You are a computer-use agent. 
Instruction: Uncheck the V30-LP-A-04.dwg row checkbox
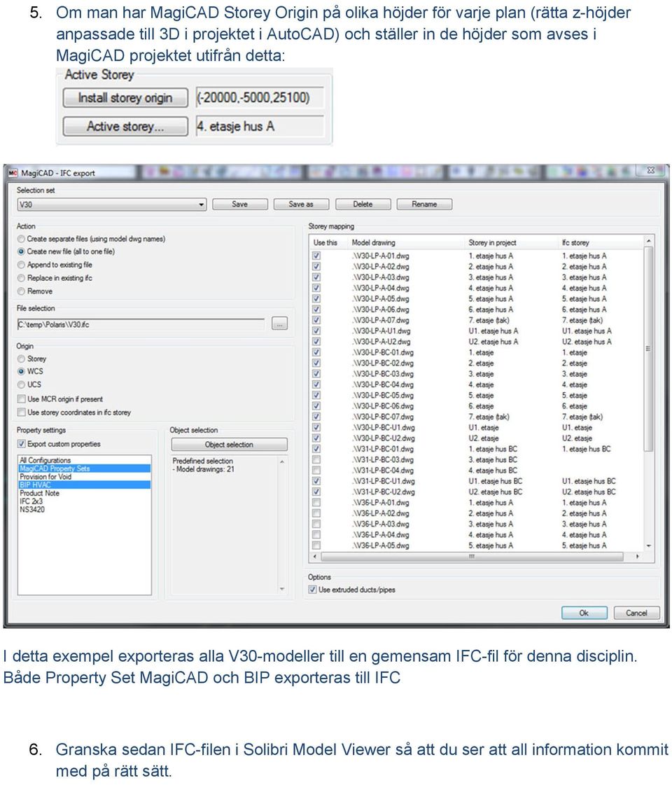pos(316,288)
